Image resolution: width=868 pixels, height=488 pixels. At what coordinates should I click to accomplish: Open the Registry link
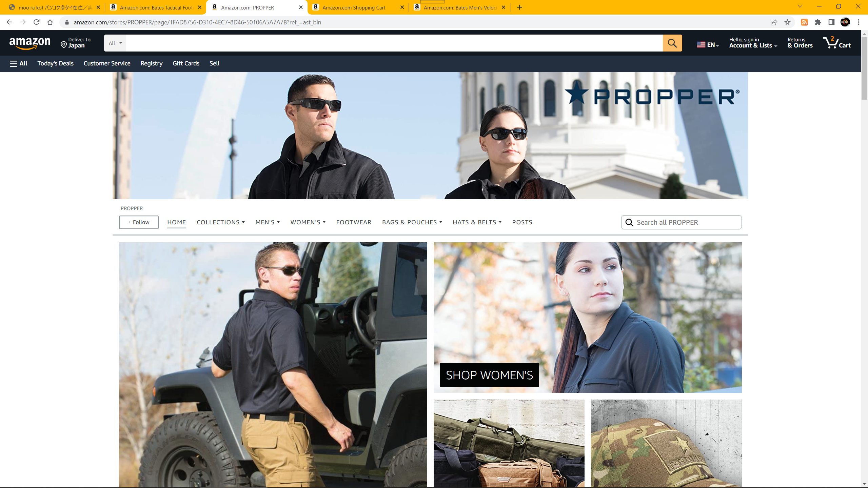pyautogui.click(x=151, y=63)
